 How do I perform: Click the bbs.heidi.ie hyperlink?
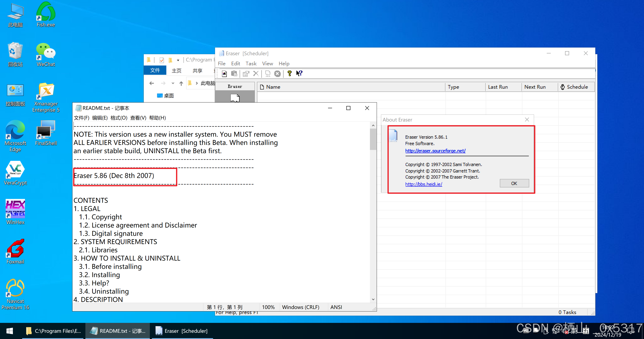(423, 184)
